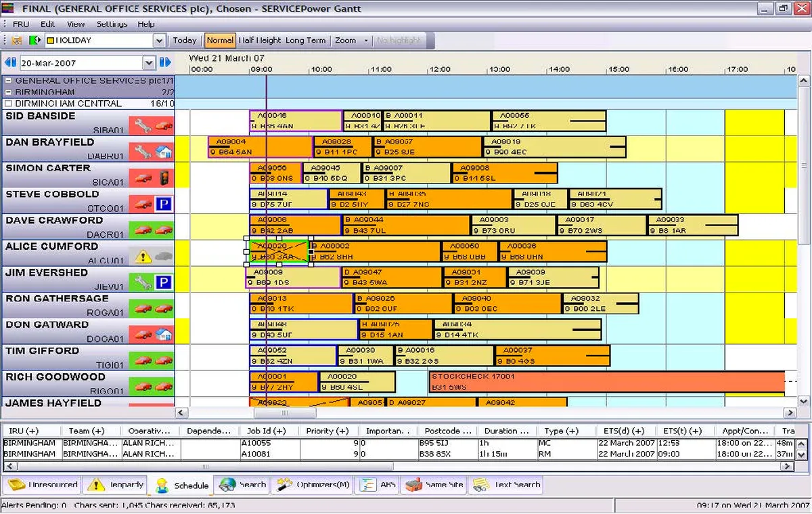Click the wrench icon for Sid Banside
Screen dimensions: 812x514
coord(143,125)
